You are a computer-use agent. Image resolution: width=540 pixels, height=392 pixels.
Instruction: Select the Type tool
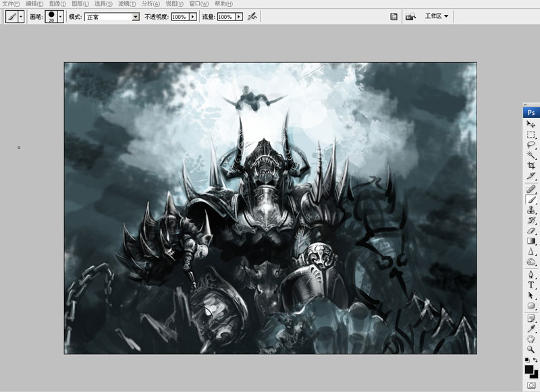(531, 285)
